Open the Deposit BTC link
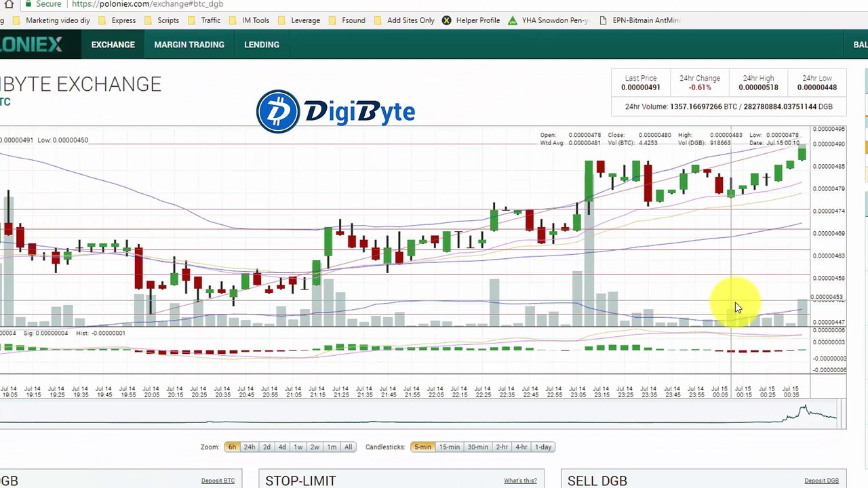The height and width of the screenshot is (488, 868). [218, 481]
